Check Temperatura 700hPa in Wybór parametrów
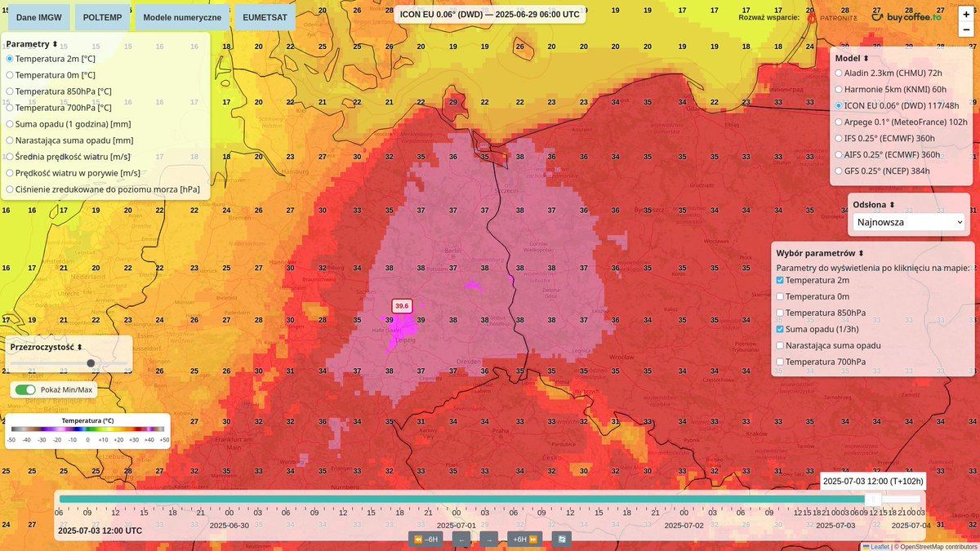This screenshot has width=980, height=551. pyautogui.click(x=780, y=362)
